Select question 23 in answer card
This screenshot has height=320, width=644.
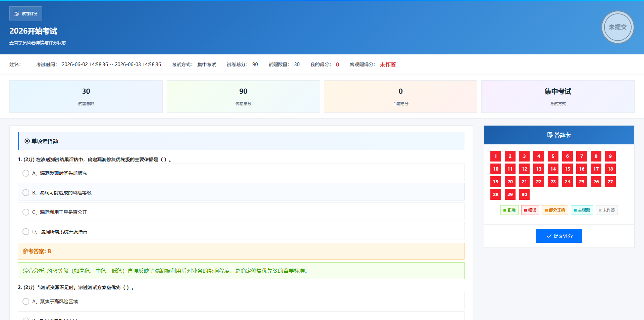(553, 182)
